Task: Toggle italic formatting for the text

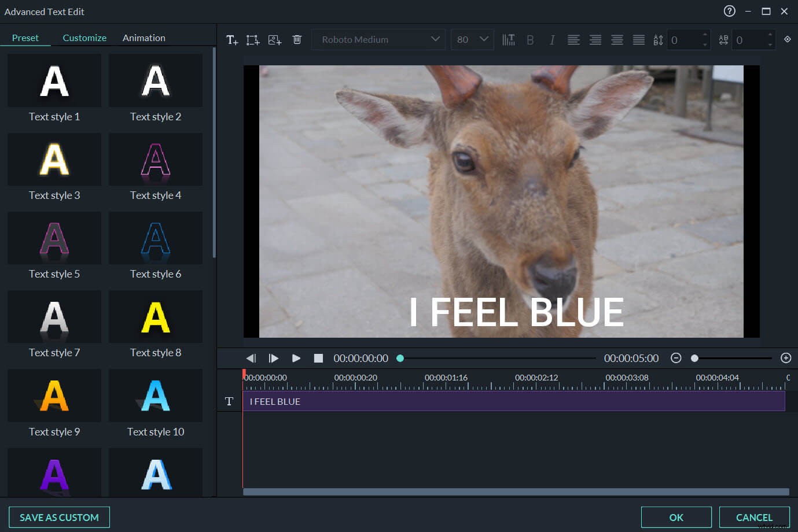Action: coord(551,39)
